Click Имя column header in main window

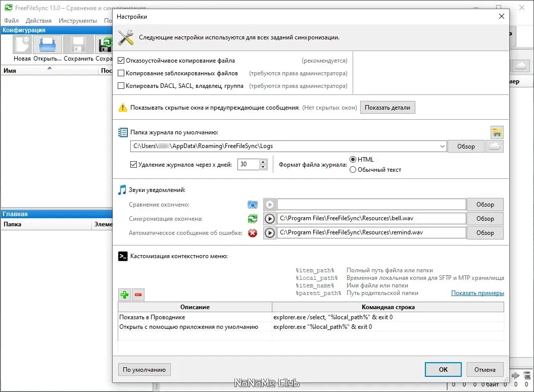(50, 71)
